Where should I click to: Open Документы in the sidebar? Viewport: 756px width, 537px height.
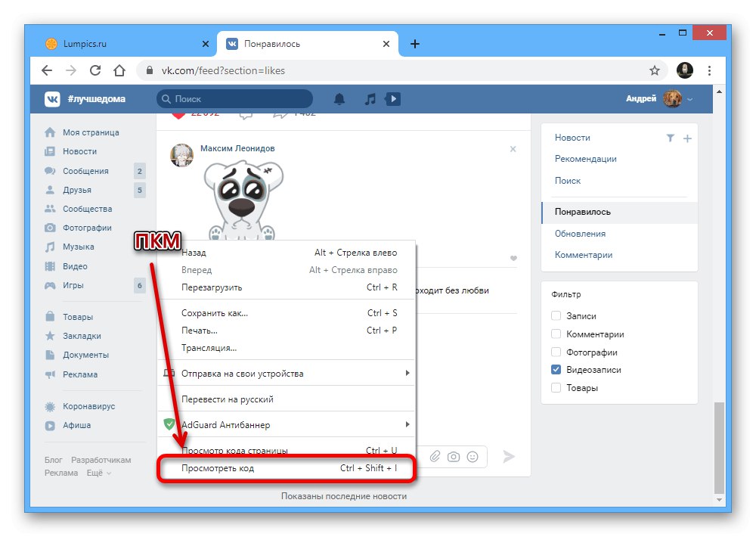pos(85,355)
